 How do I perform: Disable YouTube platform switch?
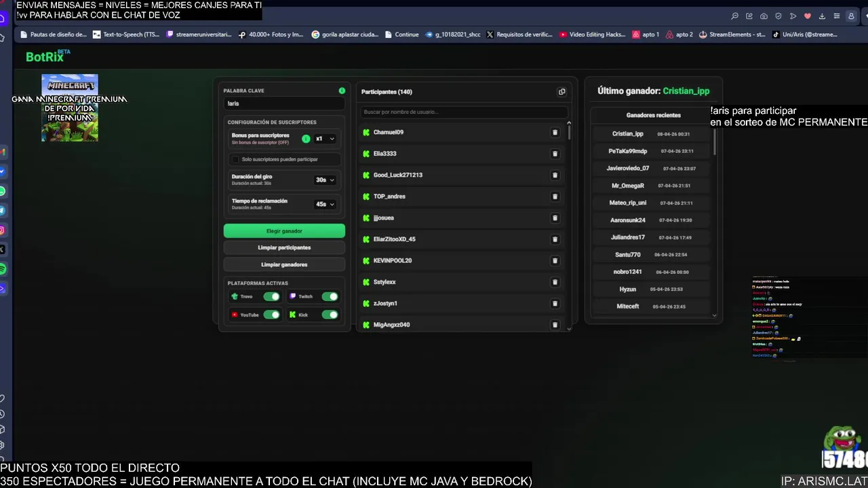coord(271,314)
